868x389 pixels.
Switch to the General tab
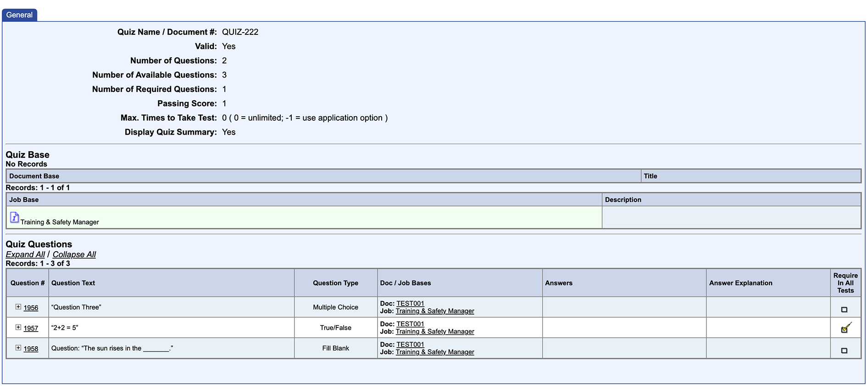pos(19,15)
